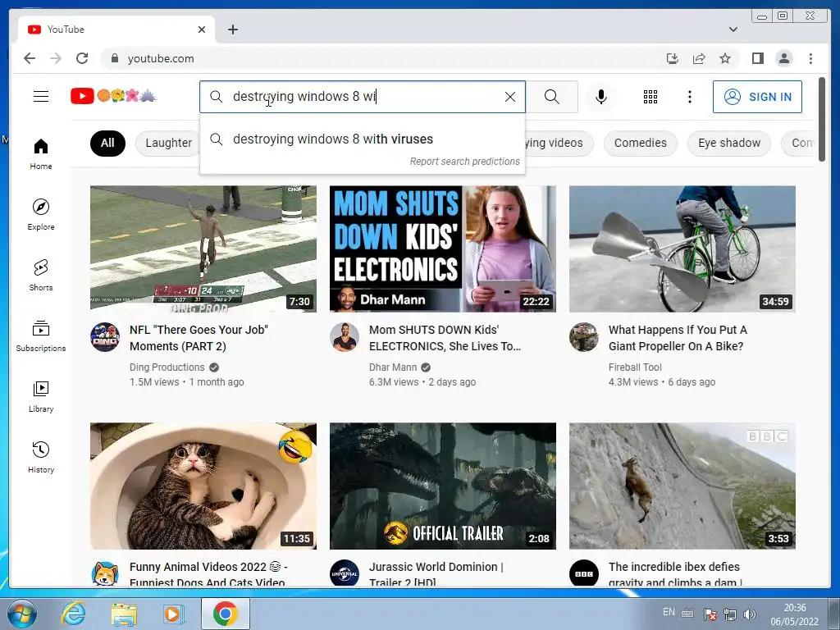Select the Eye shadow filter chip
Image resolution: width=840 pixels, height=630 pixels.
pyautogui.click(x=729, y=143)
